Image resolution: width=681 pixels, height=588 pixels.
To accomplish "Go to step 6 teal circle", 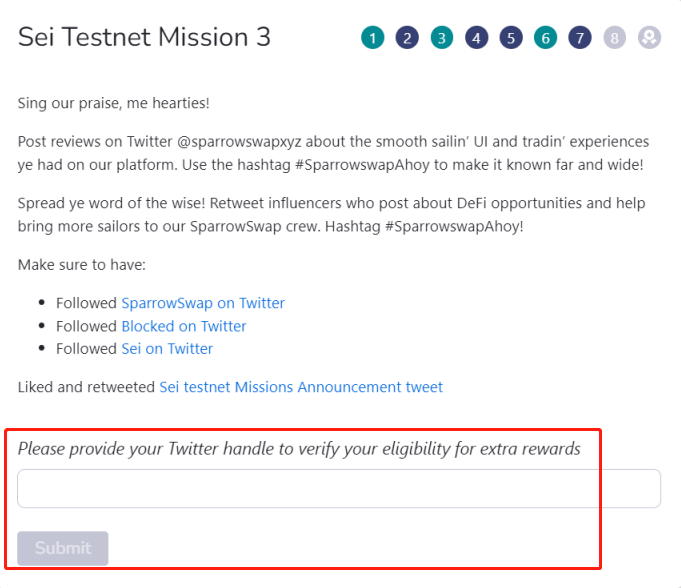I will click(545, 38).
